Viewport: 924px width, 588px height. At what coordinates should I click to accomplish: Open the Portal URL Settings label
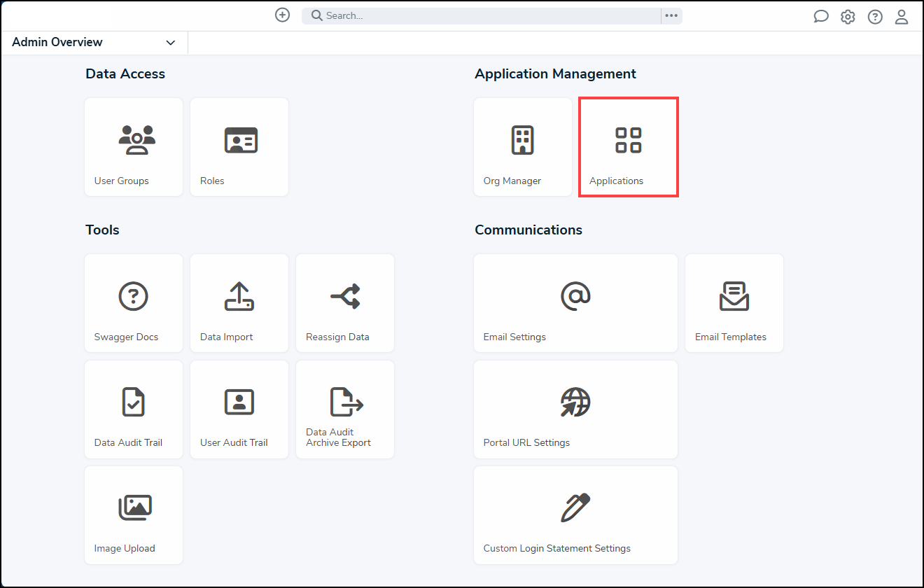pyautogui.click(x=526, y=442)
